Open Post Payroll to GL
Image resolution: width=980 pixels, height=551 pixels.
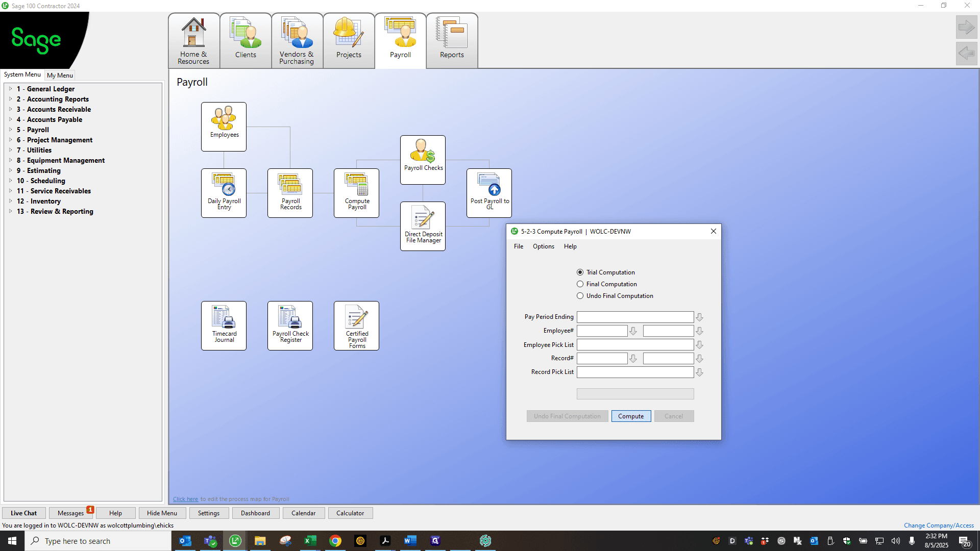[x=489, y=193]
